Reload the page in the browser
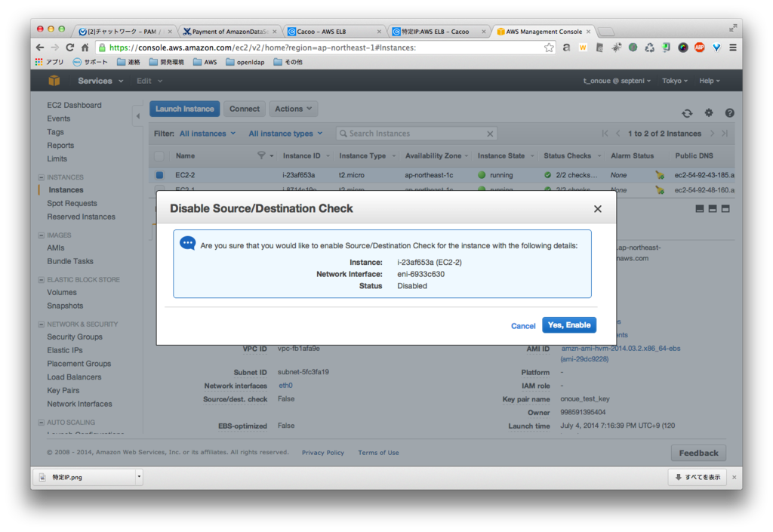Screen dimensions: 773x532 70,48
